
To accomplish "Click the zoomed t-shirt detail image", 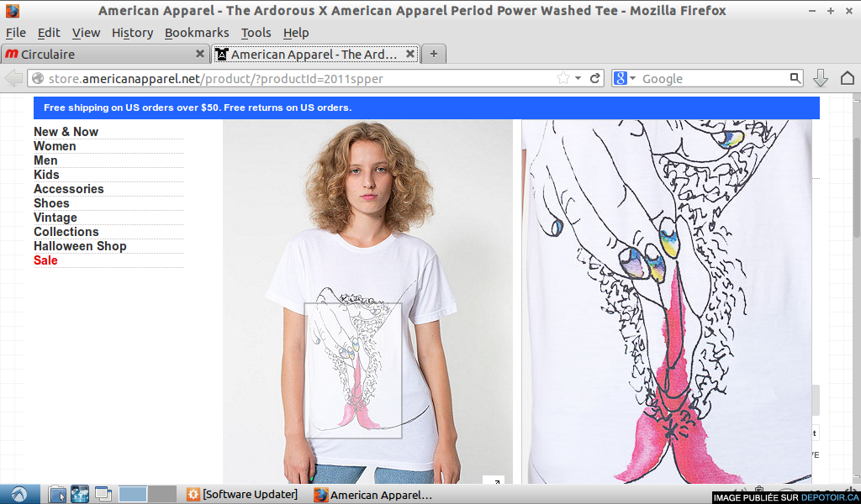I will (x=667, y=302).
